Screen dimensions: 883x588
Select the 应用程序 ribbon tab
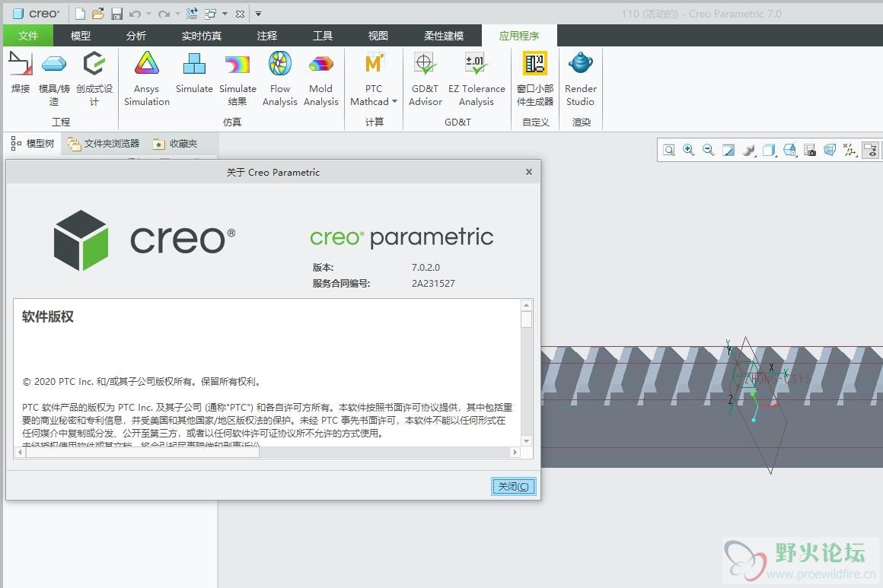point(519,36)
